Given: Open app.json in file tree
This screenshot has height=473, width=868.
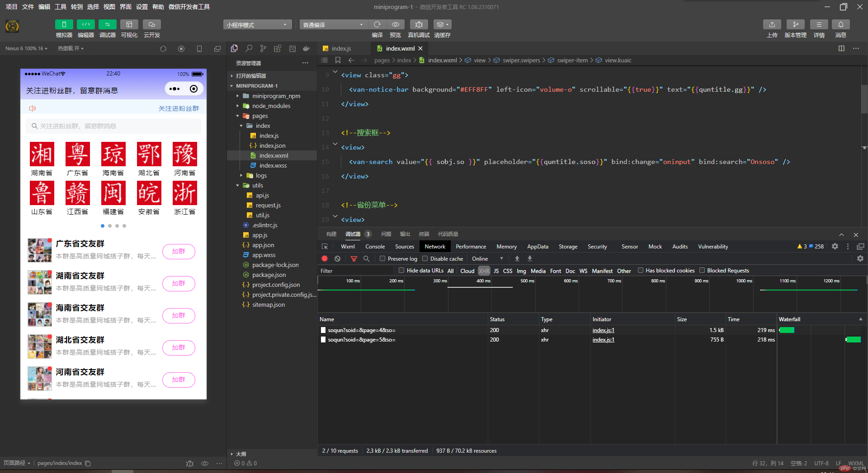Looking at the screenshot, I should (x=263, y=245).
